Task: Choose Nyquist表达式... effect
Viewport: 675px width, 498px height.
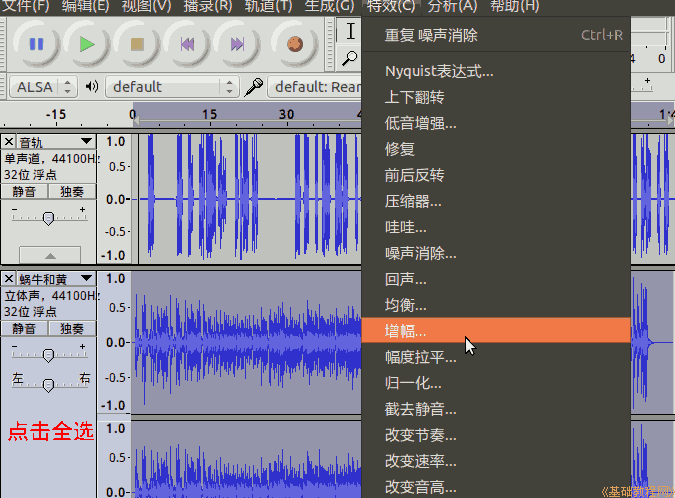Action: coord(496,71)
